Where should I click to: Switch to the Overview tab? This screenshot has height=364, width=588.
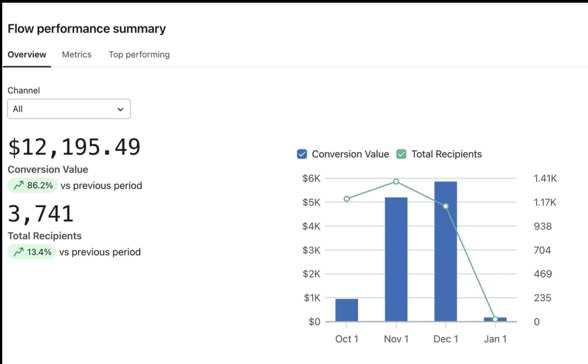(x=27, y=54)
